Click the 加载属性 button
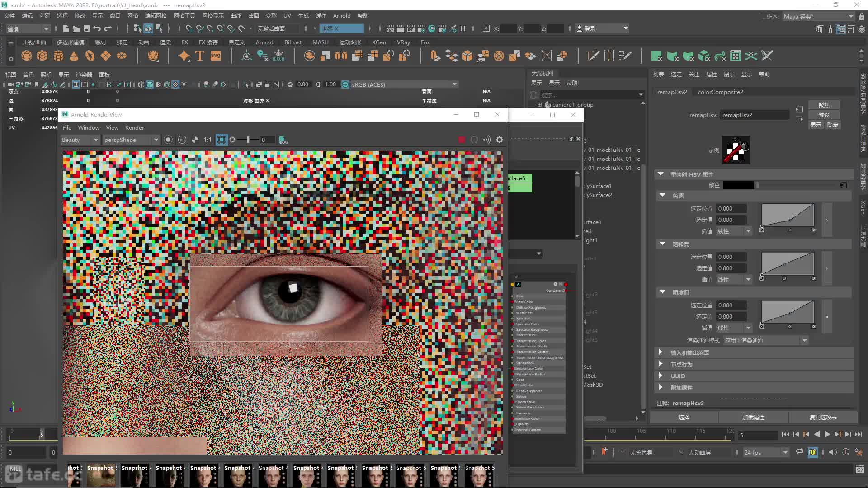 [x=754, y=417]
